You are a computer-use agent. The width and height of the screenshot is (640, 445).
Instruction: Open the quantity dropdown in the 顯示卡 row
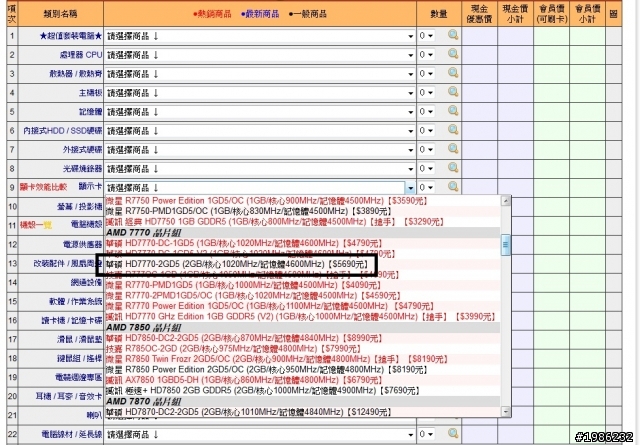426,187
